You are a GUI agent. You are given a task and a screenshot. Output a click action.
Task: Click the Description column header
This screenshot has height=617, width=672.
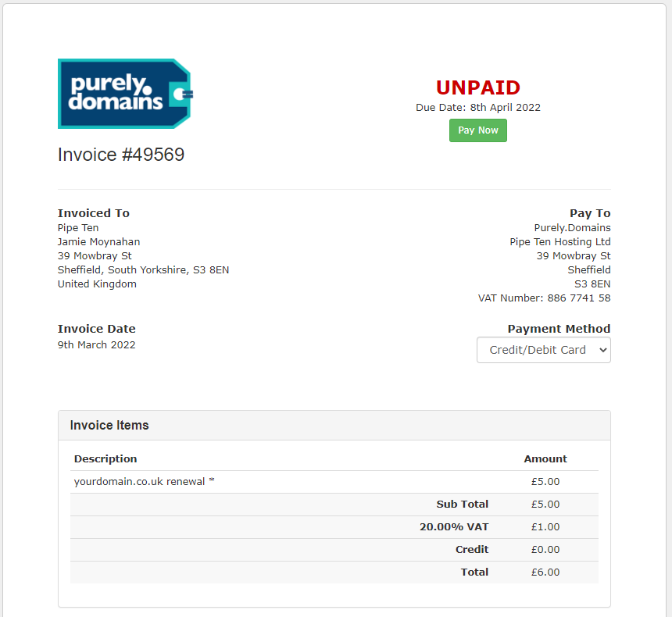(105, 459)
